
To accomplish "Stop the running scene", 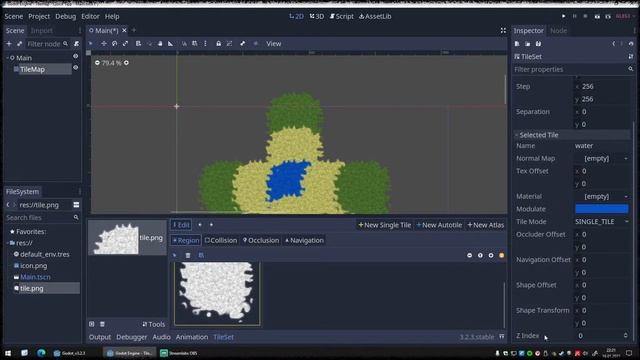I will click(585, 16).
